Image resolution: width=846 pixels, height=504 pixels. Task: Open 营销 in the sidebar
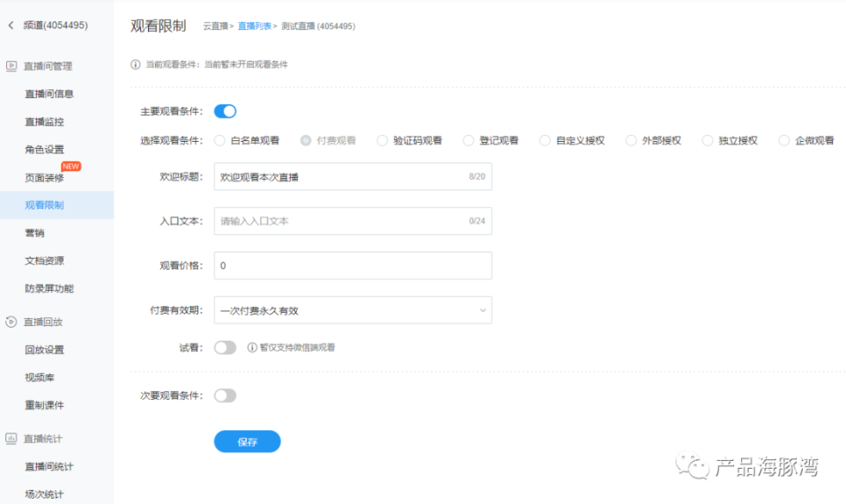(x=34, y=233)
